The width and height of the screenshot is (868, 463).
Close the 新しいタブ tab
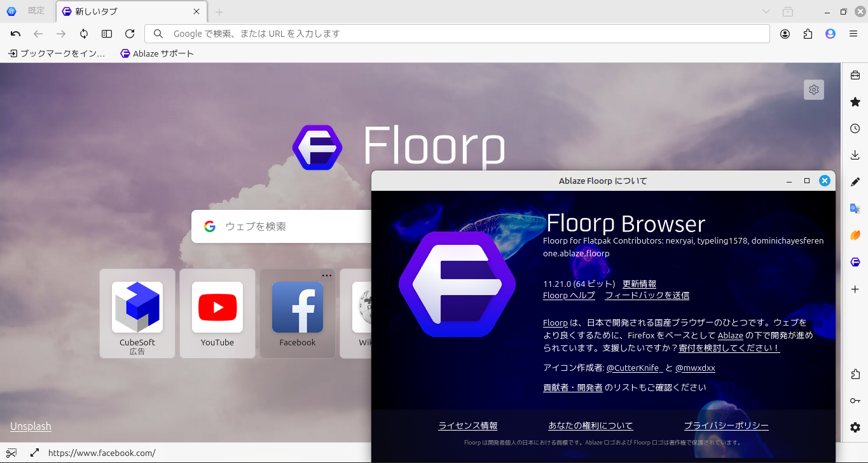(x=196, y=11)
